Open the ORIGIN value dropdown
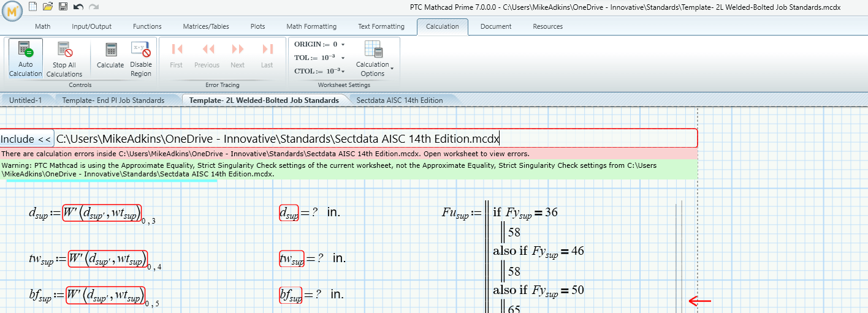Screen dimensions: 868x313 [343, 45]
